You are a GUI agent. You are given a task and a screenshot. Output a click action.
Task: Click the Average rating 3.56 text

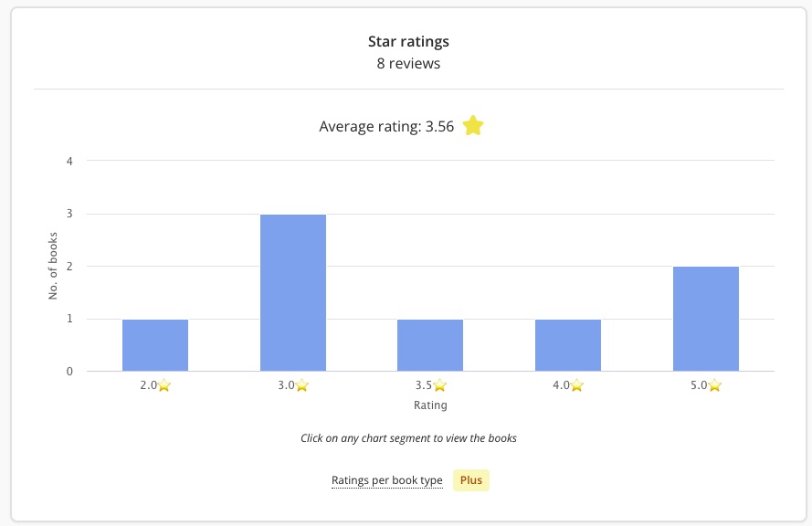[x=386, y=127]
